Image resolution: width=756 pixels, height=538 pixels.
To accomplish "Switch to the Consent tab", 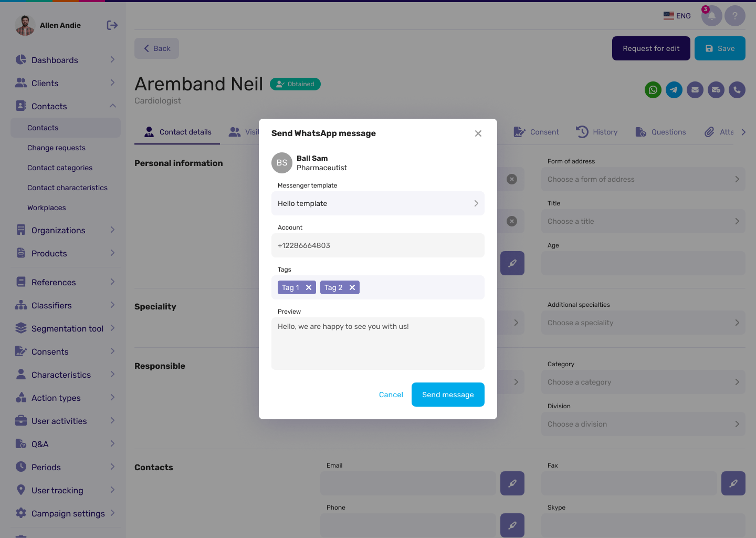I will coord(536,132).
